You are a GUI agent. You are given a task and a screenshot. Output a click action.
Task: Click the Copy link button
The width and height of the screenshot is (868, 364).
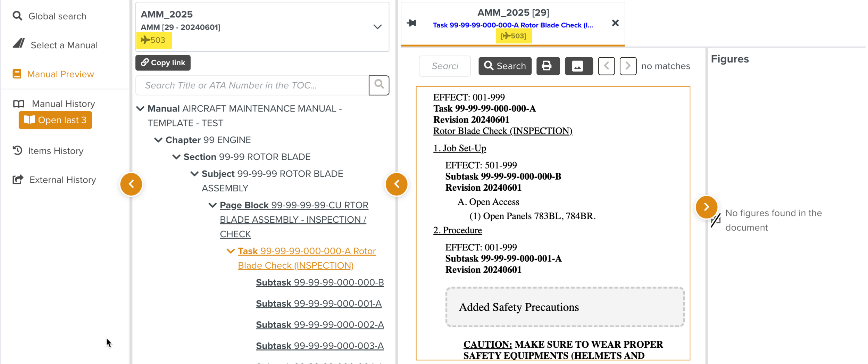[163, 63]
